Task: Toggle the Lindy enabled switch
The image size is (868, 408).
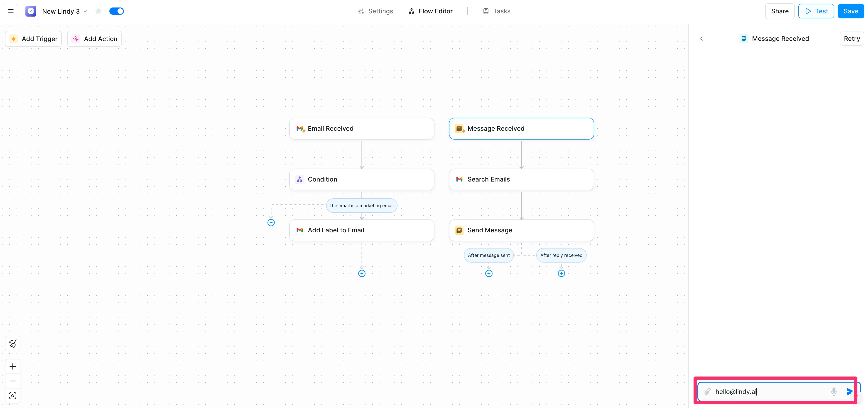Action: coord(117,11)
